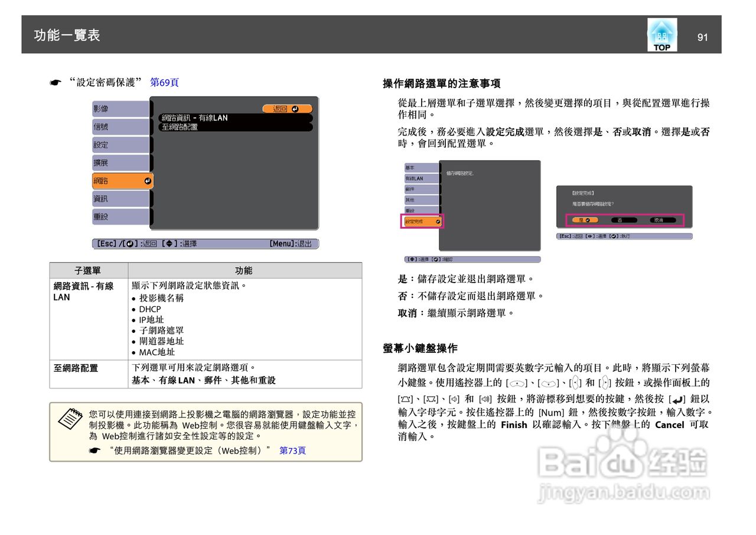Click the DHCP bullet item
This screenshot has height=535, width=756.
pyautogui.click(x=150, y=309)
